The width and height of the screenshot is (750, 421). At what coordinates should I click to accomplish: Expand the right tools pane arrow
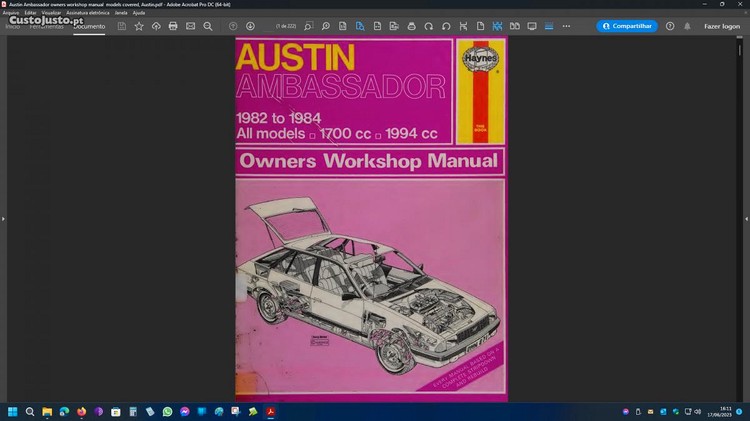click(746, 218)
